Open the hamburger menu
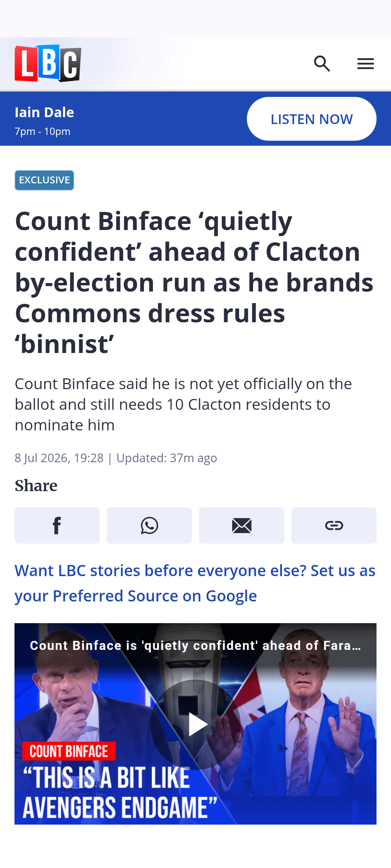Viewport: 391px width, 868px height. point(365,64)
